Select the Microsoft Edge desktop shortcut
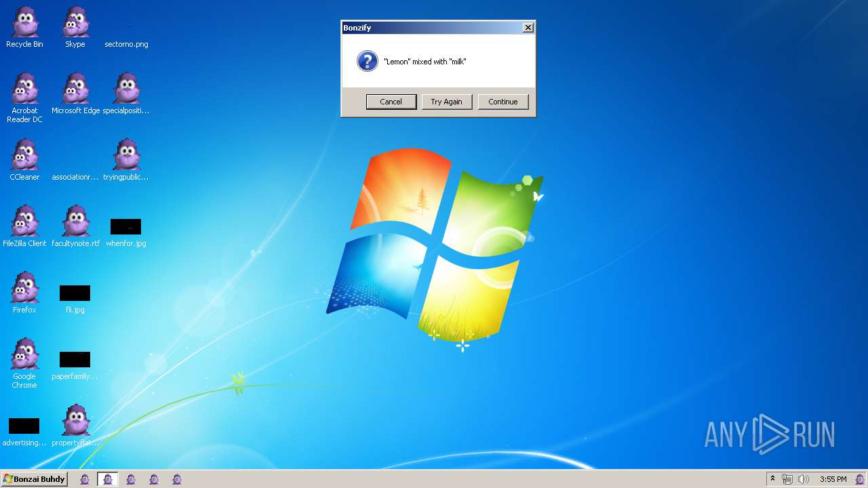The width and height of the screenshot is (868, 488). [x=75, y=94]
